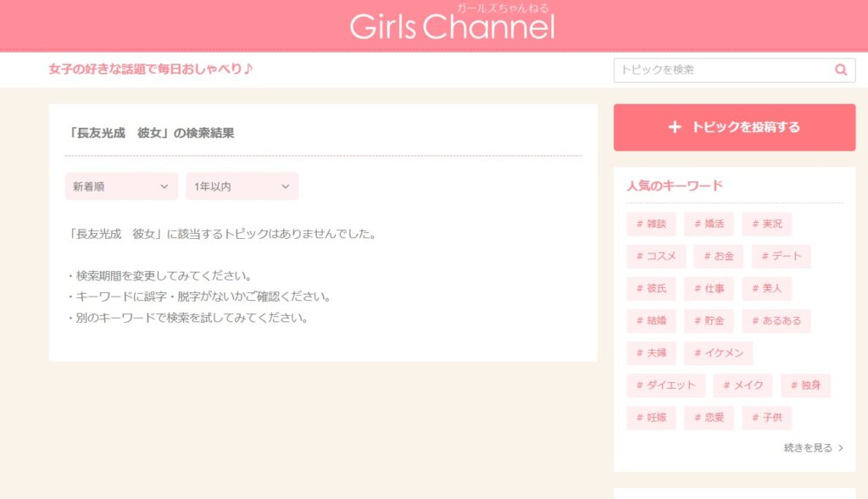868x499 pixels.
Task: Click the 別のキーワードで検索を試してみてください hint
Action: tap(188, 318)
